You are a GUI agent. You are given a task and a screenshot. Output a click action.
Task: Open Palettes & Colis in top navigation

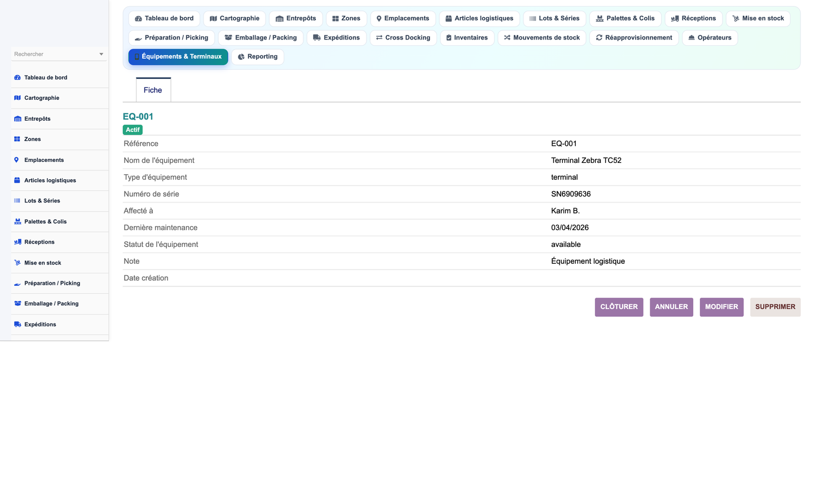[x=625, y=19]
